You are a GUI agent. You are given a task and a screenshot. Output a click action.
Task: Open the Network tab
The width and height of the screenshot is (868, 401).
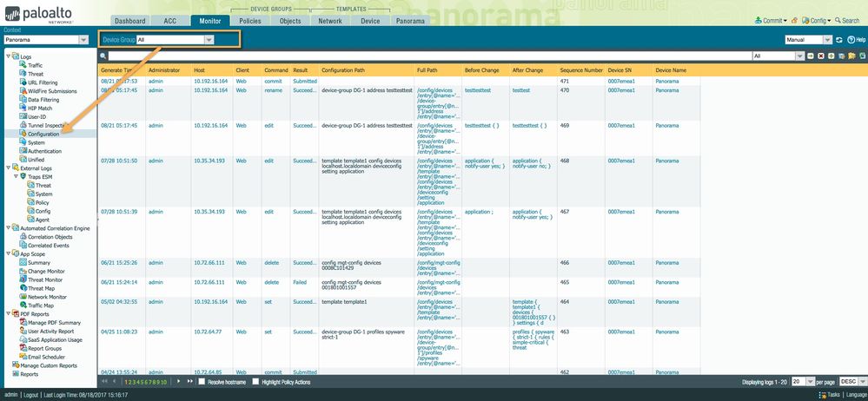pyautogui.click(x=330, y=21)
